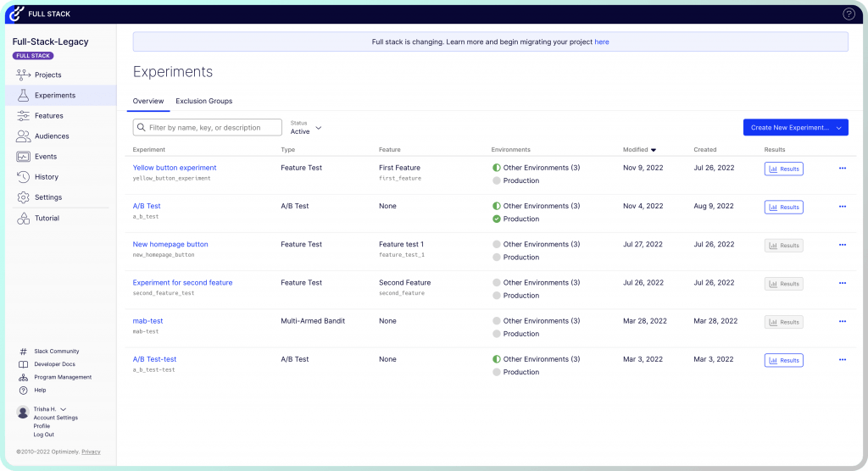Click the Projects icon in the sidebar
Image resolution: width=868 pixels, height=471 pixels.
(24, 75)
